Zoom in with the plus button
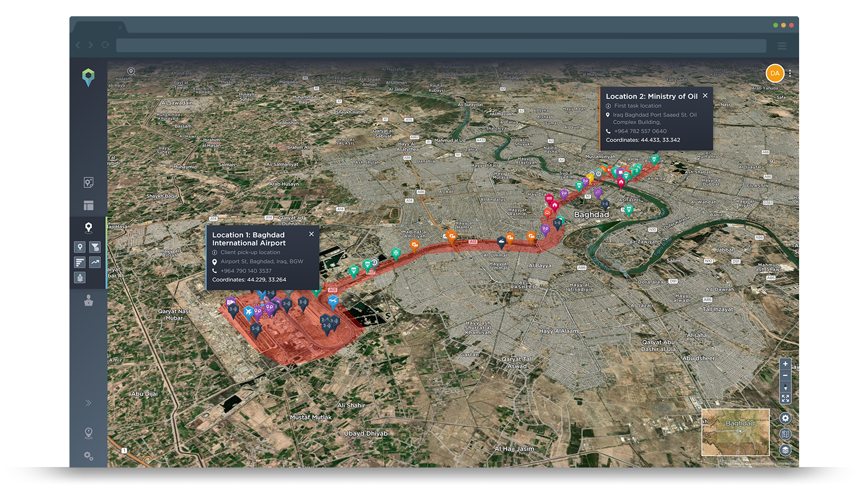 click(x=785, y=364)
